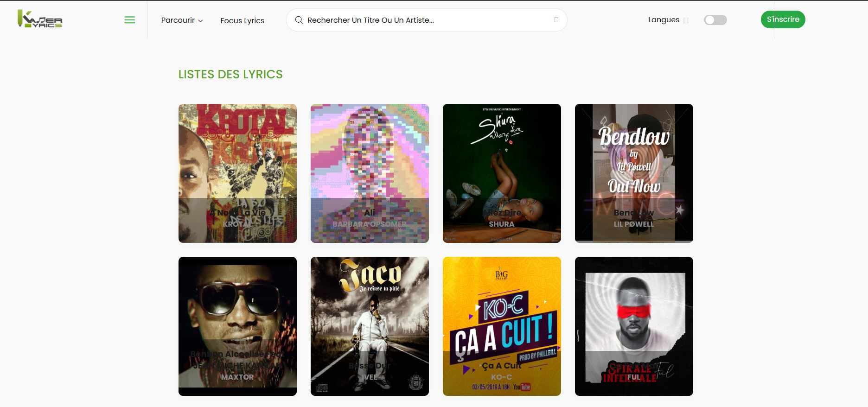
Task: Click the song title "Ali"
Action: point(370,213)
